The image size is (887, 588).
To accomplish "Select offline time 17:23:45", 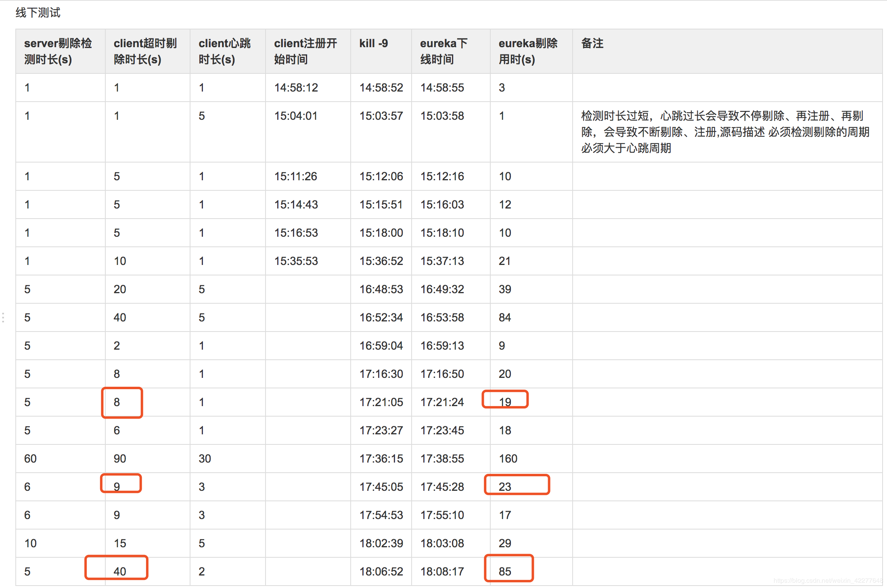I will (x=442, y=430).
